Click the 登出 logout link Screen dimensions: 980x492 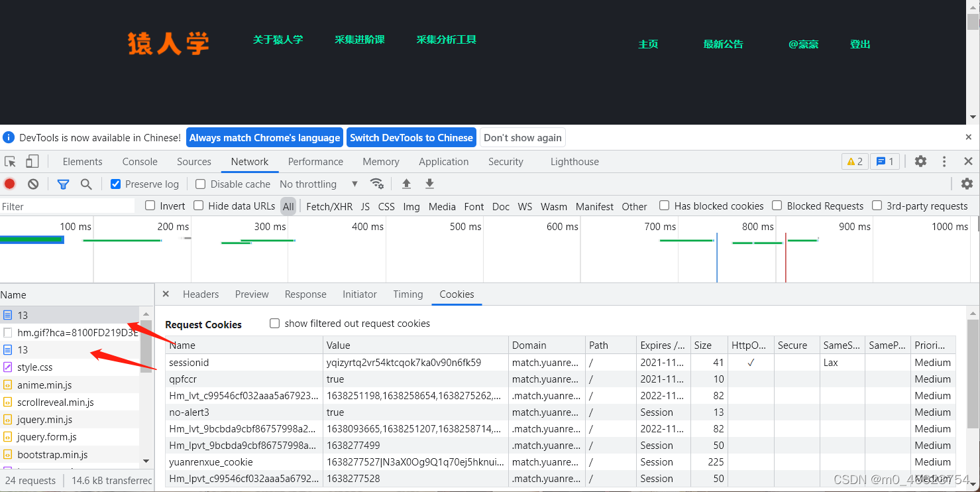point(860,44)
